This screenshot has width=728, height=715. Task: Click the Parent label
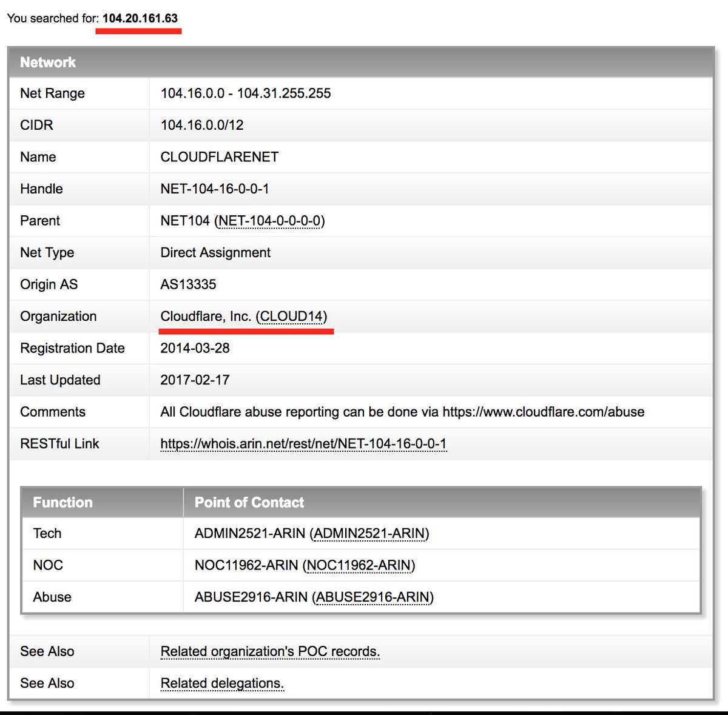[x=40, y=221]
